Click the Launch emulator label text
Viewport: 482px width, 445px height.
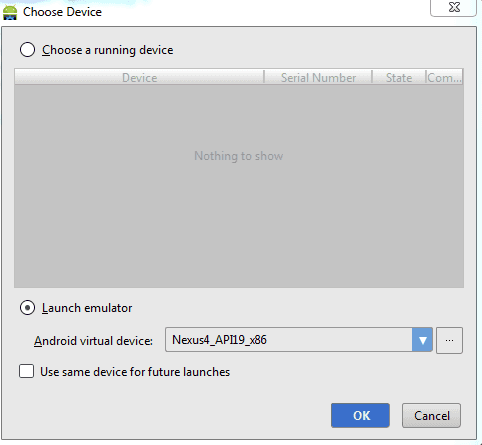(87, 308)
